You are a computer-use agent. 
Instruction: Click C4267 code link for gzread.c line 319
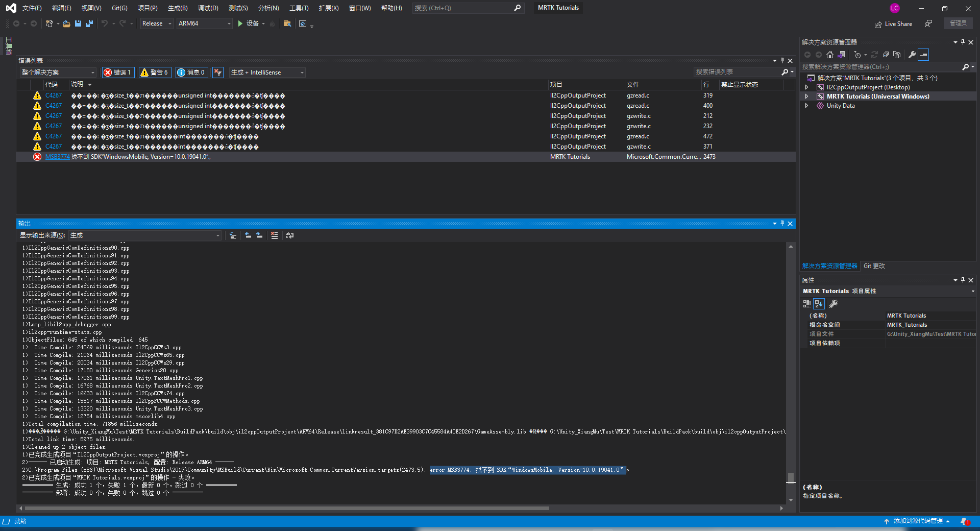pos(54,95)
